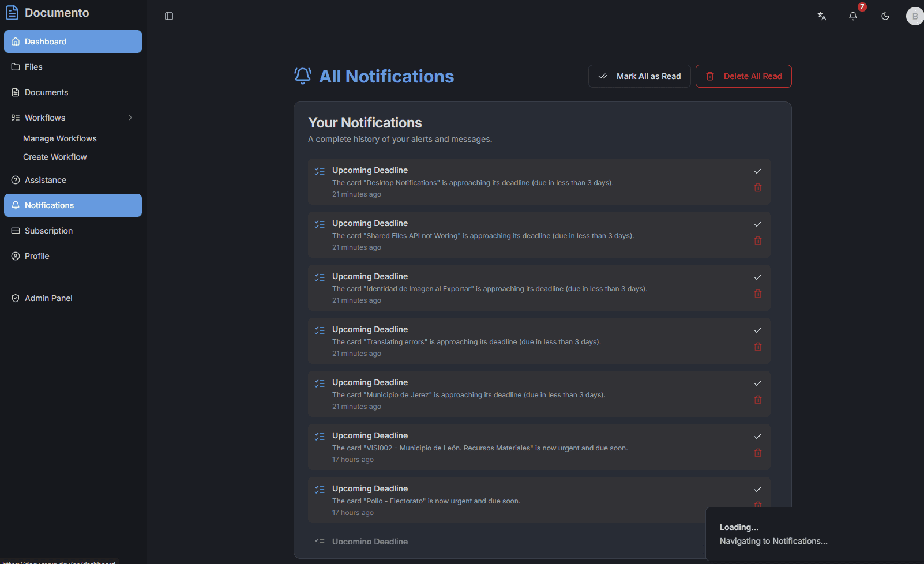Collapse the Workflows submenu chevron
Image resolution: width=924 pixels, height=564 pixels.
tap(130, 118)
